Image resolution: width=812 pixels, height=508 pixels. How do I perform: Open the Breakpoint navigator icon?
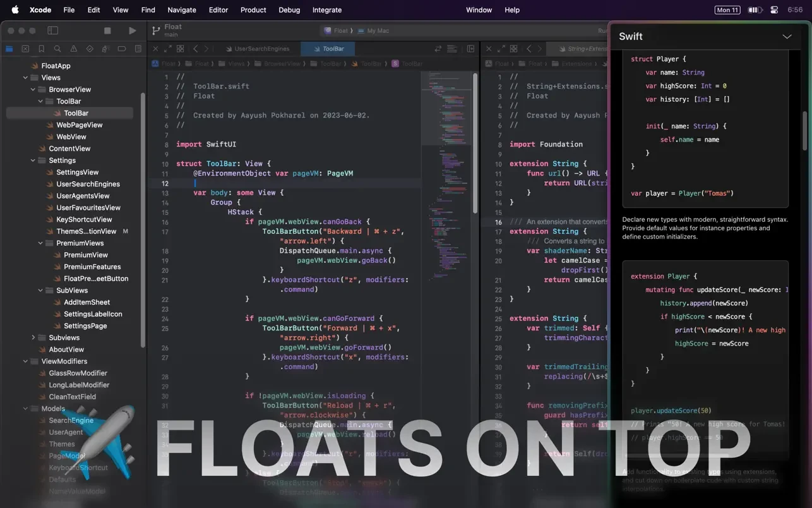122,49
